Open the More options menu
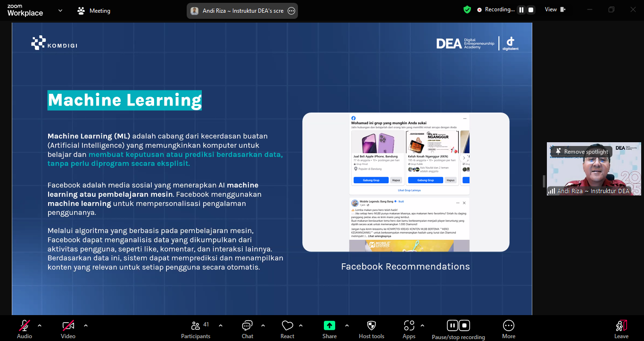The image size is (644, 341). pyautogui.click(x=509, y=329)
